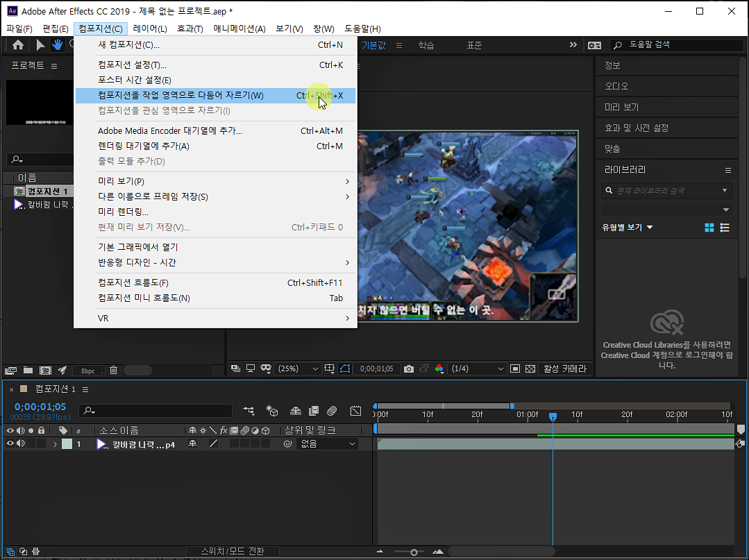Click the work area end handle
The image size is (749, 560).
pos(512,406)
